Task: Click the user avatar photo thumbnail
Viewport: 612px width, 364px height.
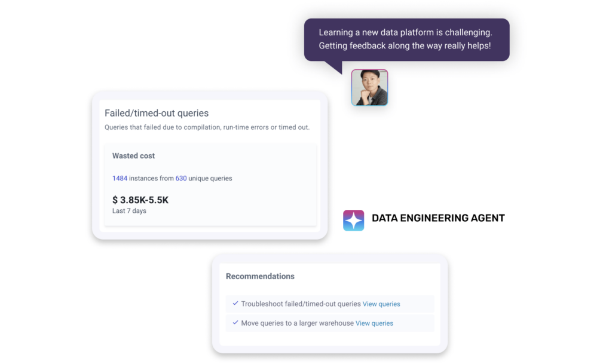Action: tap(369, 87)
